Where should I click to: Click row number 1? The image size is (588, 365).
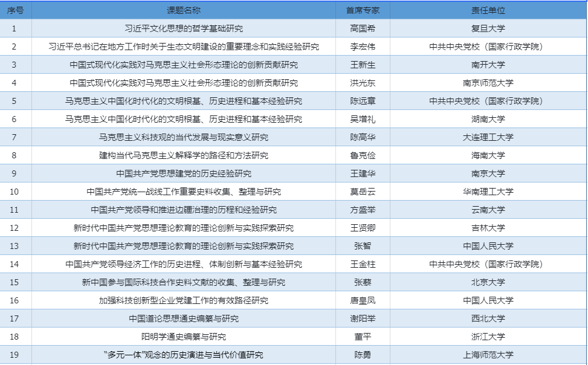tap(15, 28)
